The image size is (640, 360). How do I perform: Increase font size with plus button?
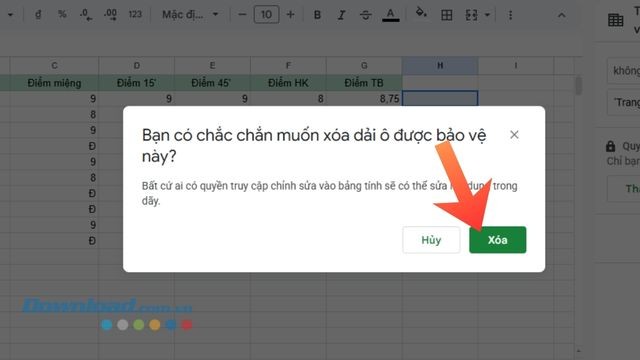(x=290, y=15)
